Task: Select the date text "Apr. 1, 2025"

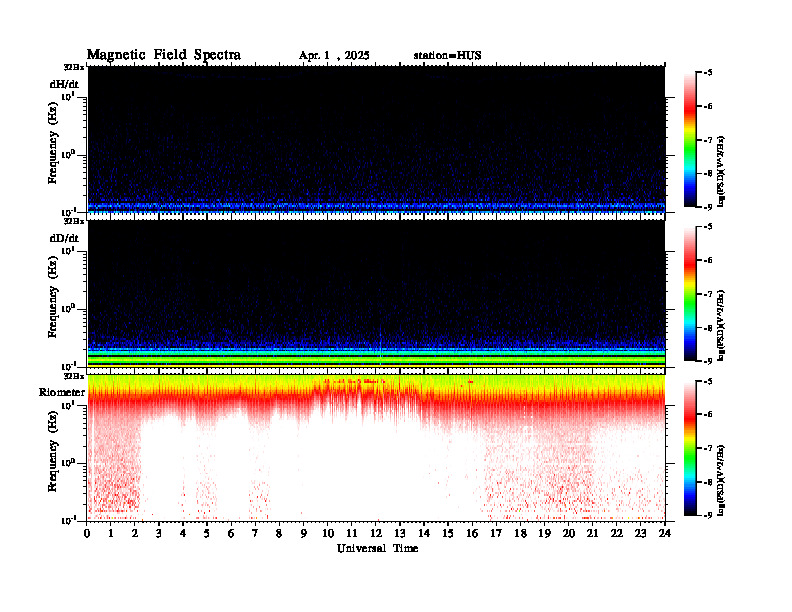Action: (x=334, y=56)
